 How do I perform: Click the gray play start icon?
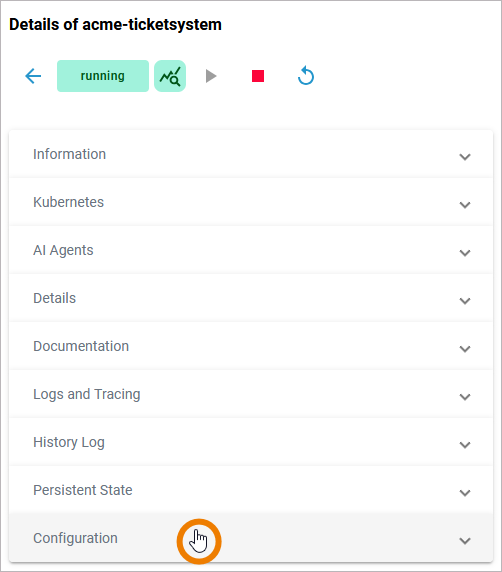211,76
